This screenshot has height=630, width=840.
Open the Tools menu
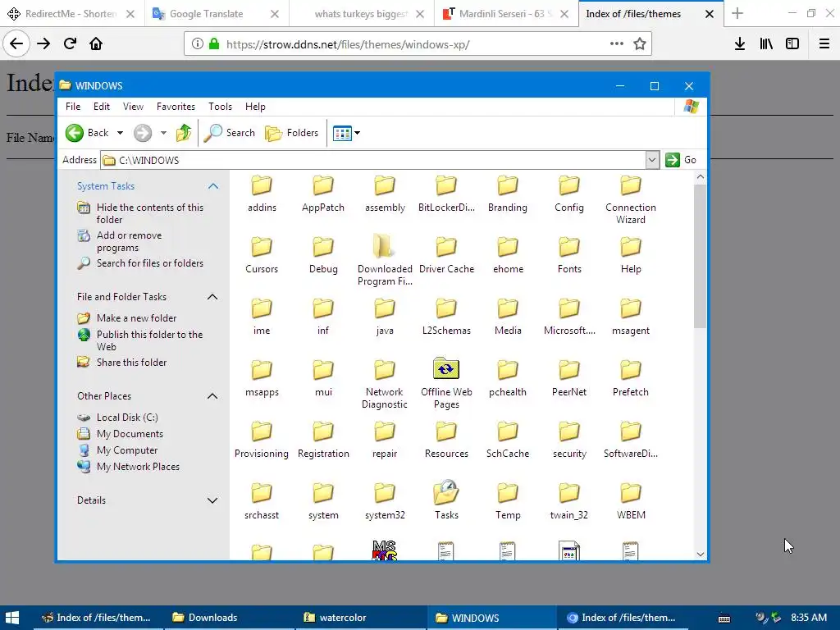220,107
